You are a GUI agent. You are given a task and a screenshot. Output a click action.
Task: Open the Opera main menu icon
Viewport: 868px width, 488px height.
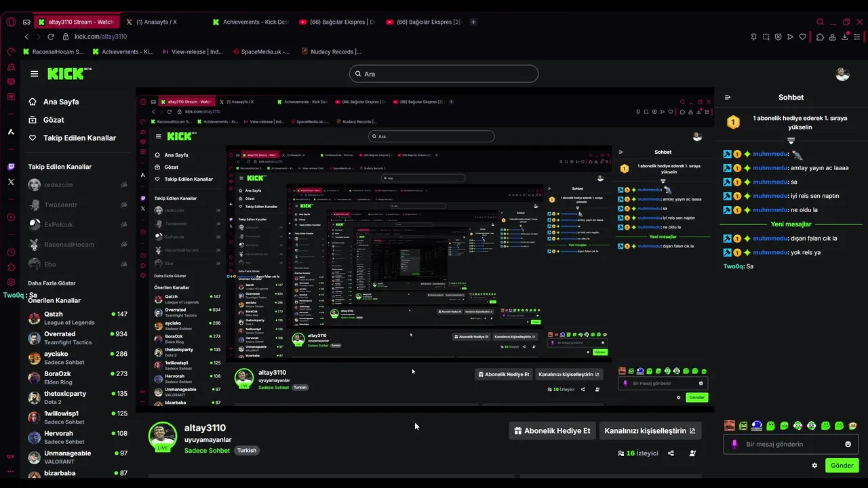pyautogui.click(x=11, y=22)
